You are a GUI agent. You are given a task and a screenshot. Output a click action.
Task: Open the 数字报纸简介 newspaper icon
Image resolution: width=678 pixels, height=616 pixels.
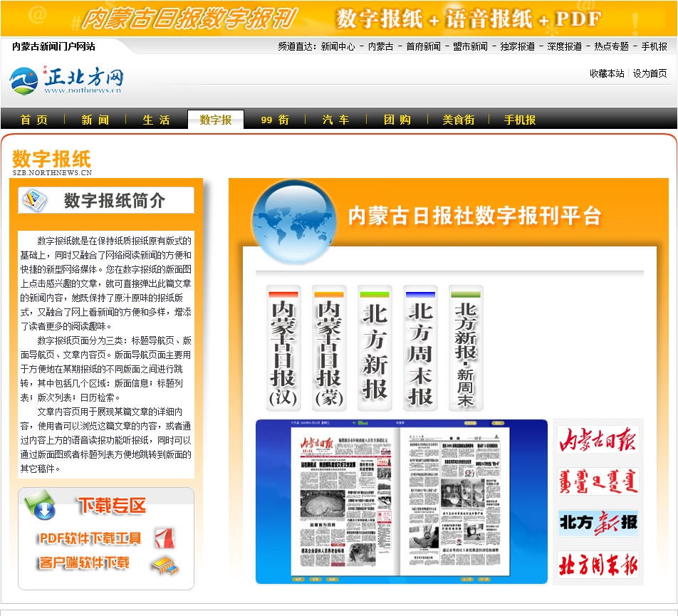click(x=35, y=200)
